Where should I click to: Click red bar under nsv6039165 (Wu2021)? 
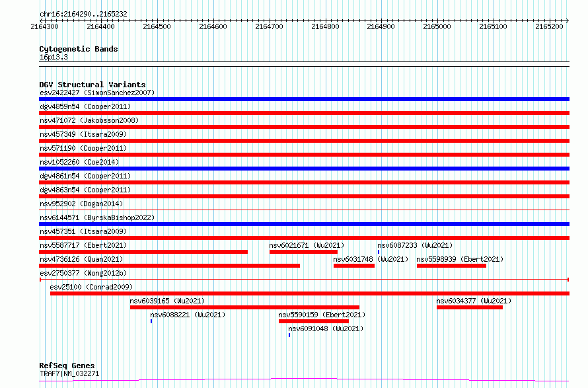coord(244,307)
